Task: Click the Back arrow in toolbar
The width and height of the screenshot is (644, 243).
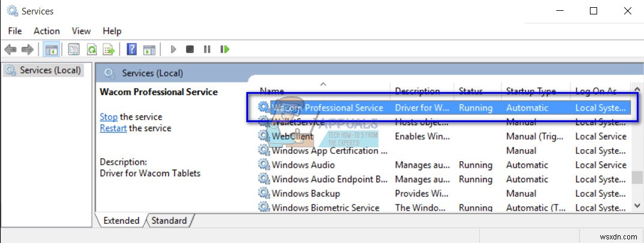Action: coord(10,50)
